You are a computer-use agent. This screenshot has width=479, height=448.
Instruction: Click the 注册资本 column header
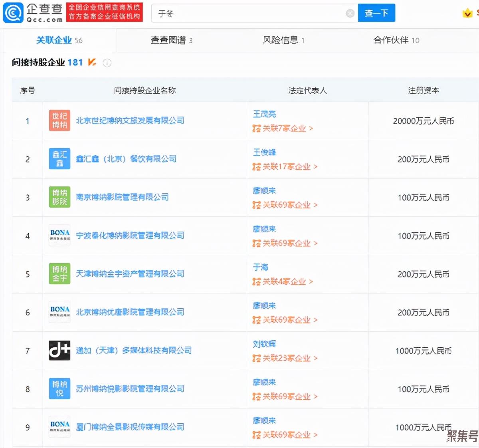click(x=424, y=91)
